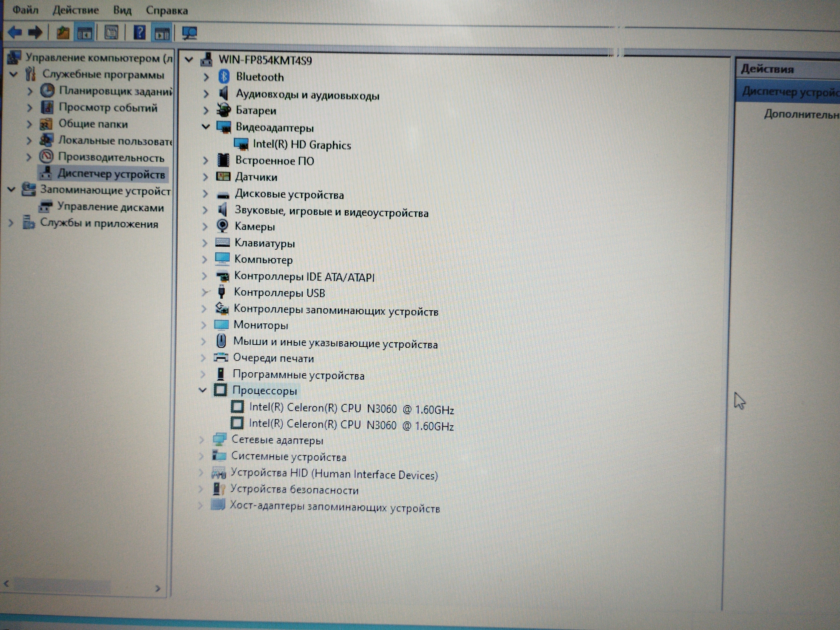The width and height of the screenshot is (840, 630).
Task: Collapse Запоминающие устройства in left tree
Action: tap(12, 189)
